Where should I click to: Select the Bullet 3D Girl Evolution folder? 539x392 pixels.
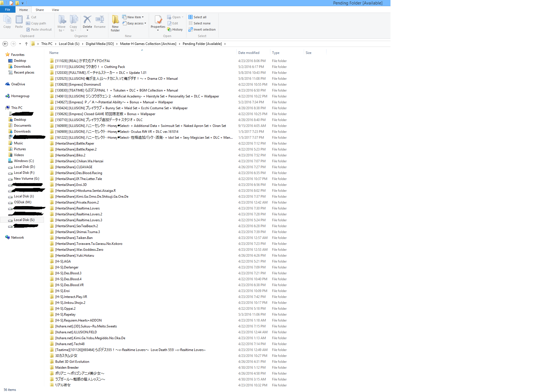click(x=72, y=362)
